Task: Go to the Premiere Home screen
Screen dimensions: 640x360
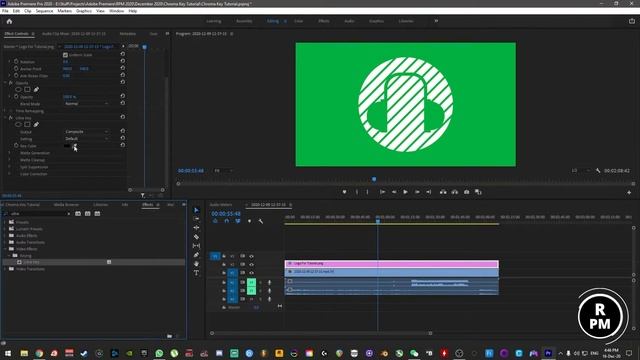Action: coord(9,21)
